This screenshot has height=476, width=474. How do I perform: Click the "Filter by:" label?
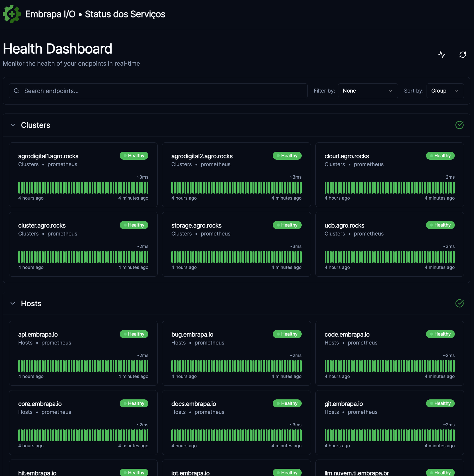324,91
